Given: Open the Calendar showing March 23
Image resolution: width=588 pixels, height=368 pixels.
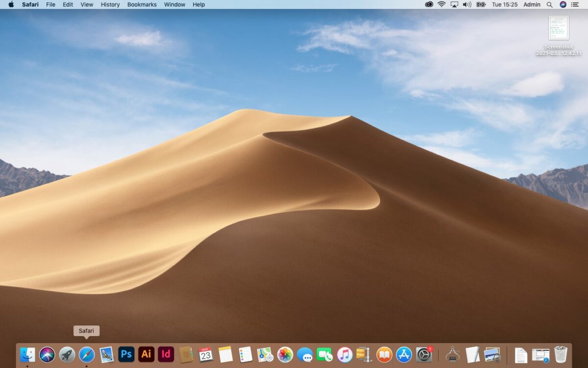Looking at the screenshot, I should pyautogui.click(x=204, y=354).
